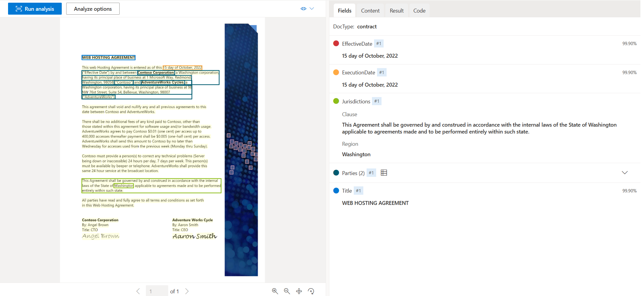
Task: Click the boxed 'Contoso Corporation' party in document
Action: [156, 73]
